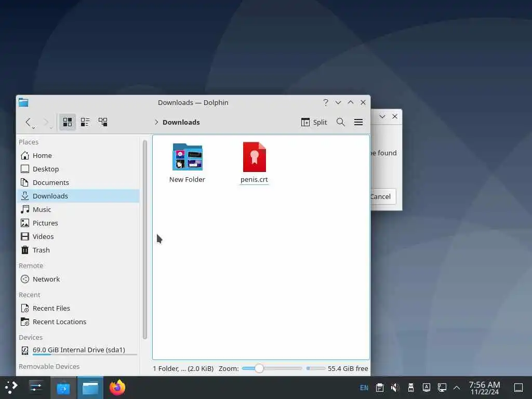Click the Dolphin window icon in the titlebar

tap(23, 102)
